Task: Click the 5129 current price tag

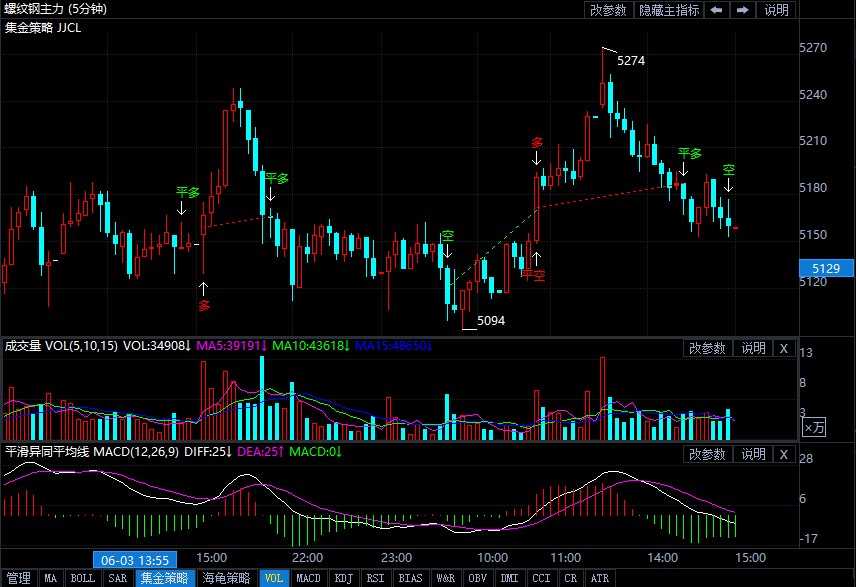Action: (x=826, y=268)
